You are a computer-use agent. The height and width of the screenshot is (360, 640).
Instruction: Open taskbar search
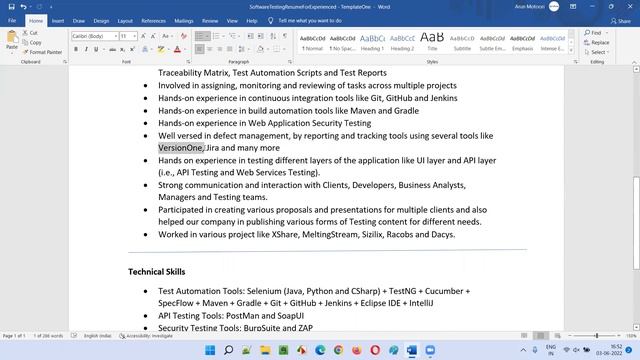click(x=228, y=350)
